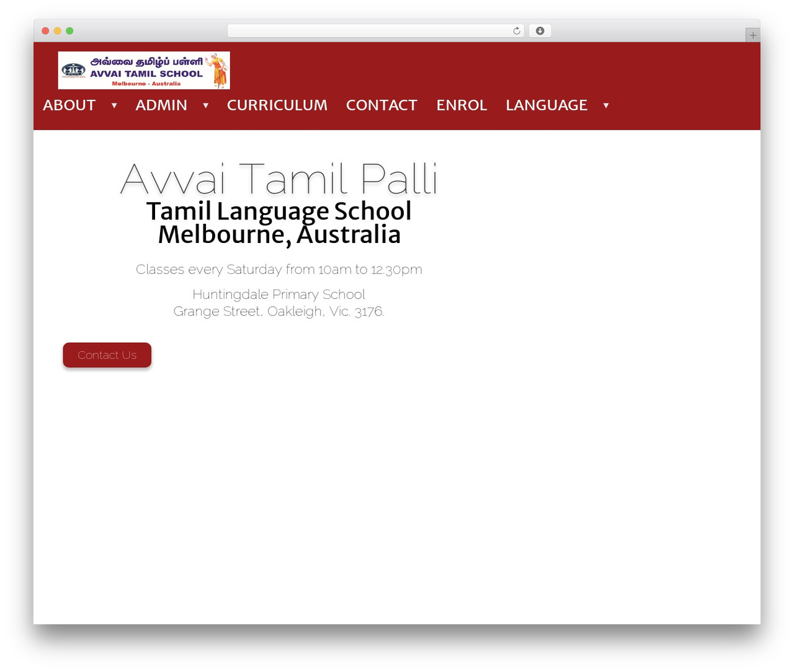Click the Avvai Tamil School logo
Viewport: 794px width, 672px height.
tap(144, 70)
